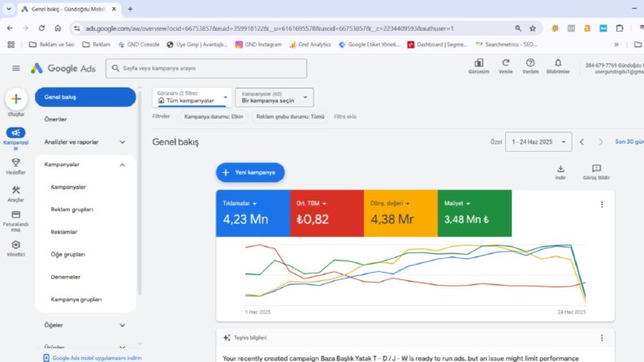The width and height of the screenshot is (644, 362).
Task: Reload the page in browser
Action: click(41, 28)
